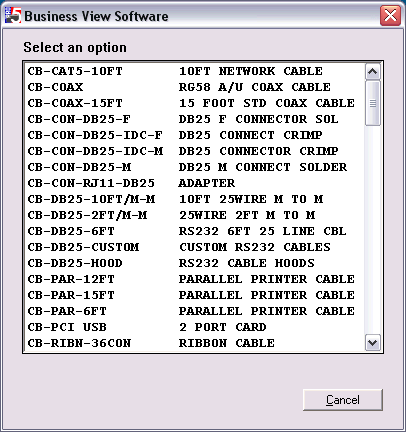406x432 pixels.
Task: Pick CB-DB25-CUSTOM custom RS232 cables
Action: (x=194, y=247)
